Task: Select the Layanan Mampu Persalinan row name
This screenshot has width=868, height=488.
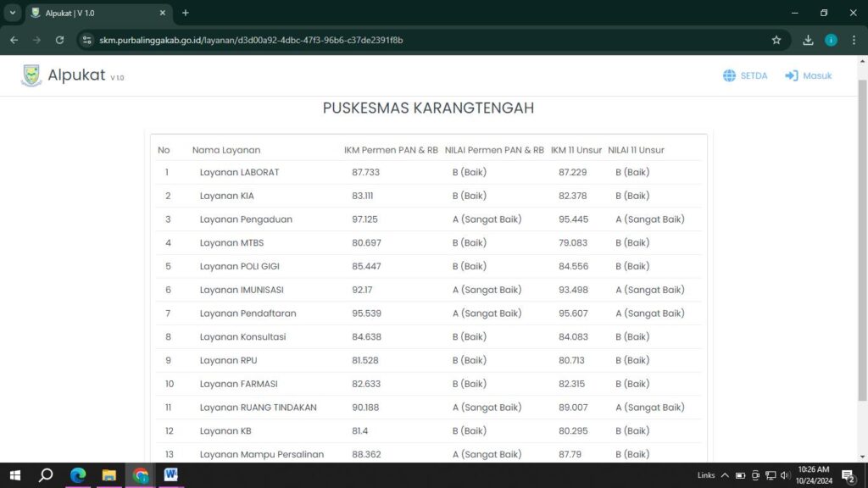Action: [x=262, y=454]
